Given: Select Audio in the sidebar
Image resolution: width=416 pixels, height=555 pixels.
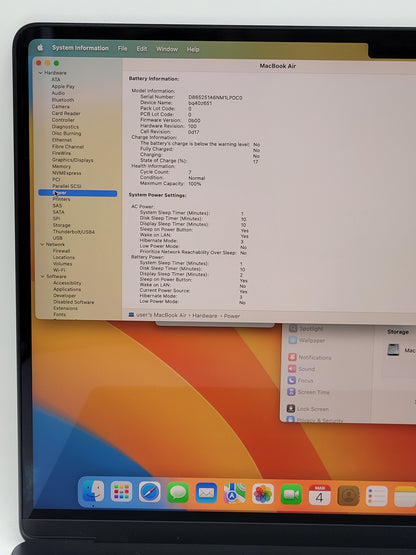Looking at the screenshot, I should pos(58,93).
